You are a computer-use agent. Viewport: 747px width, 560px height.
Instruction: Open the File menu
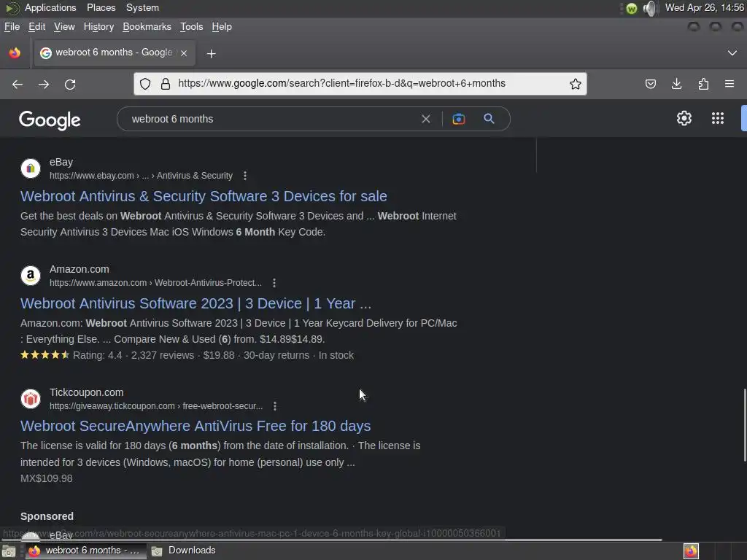tap(12, 27)
